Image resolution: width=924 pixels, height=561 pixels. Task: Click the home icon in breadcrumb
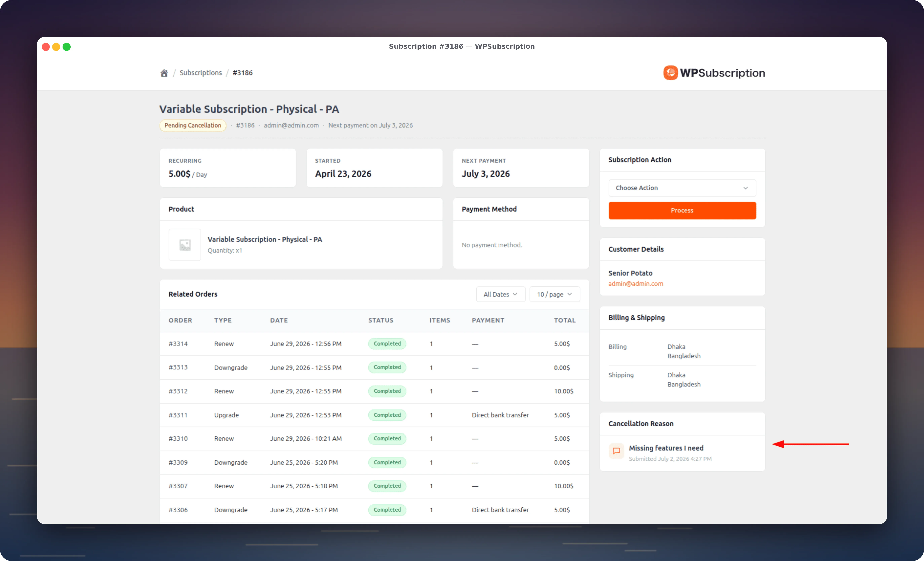[164, 73]
